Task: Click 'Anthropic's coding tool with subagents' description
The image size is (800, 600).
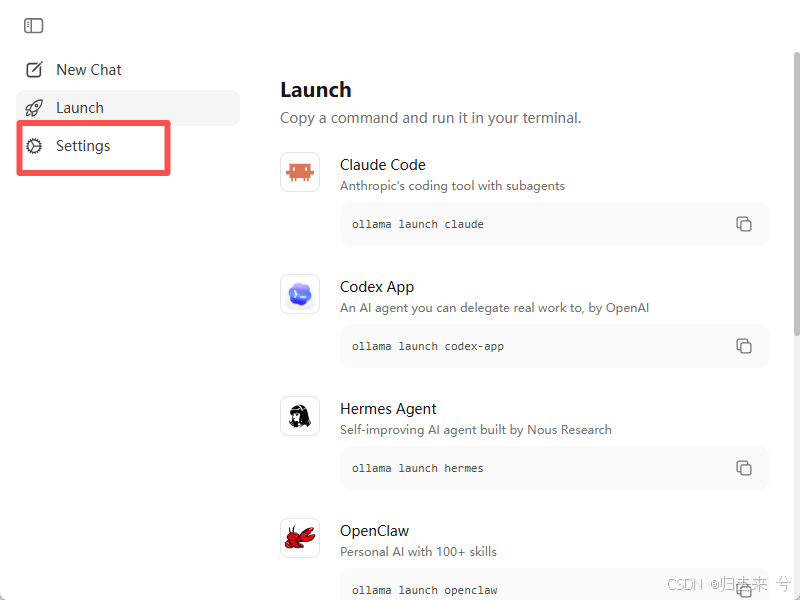Action: point(453,186)
